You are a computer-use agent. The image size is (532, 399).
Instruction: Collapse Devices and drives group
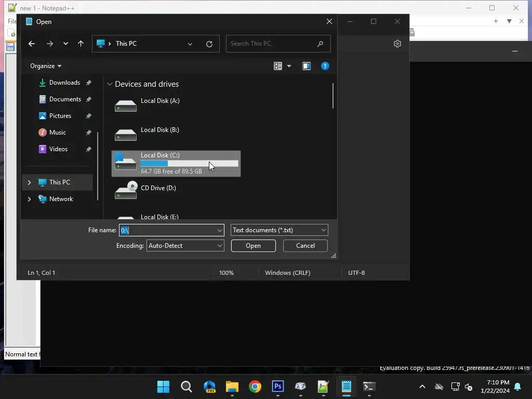[110, 84]
